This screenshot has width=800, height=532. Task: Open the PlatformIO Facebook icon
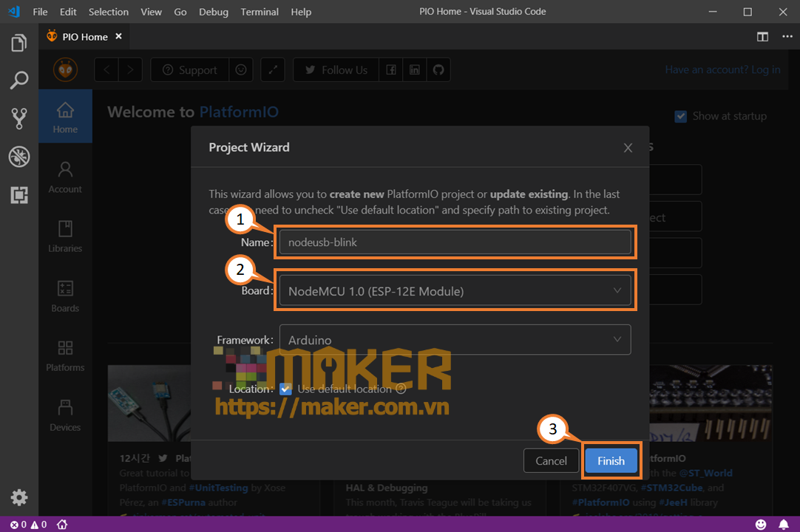click(x=391, y=70)
